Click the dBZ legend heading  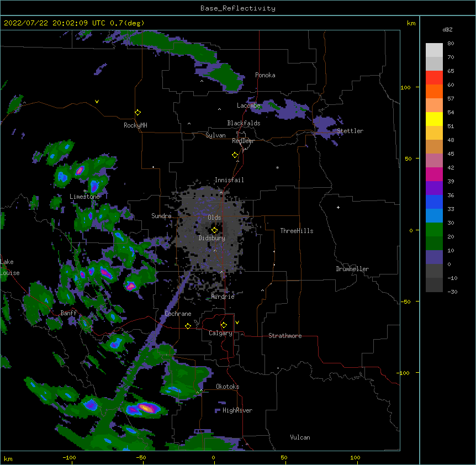pyautogui.click(x=447, y=29)
